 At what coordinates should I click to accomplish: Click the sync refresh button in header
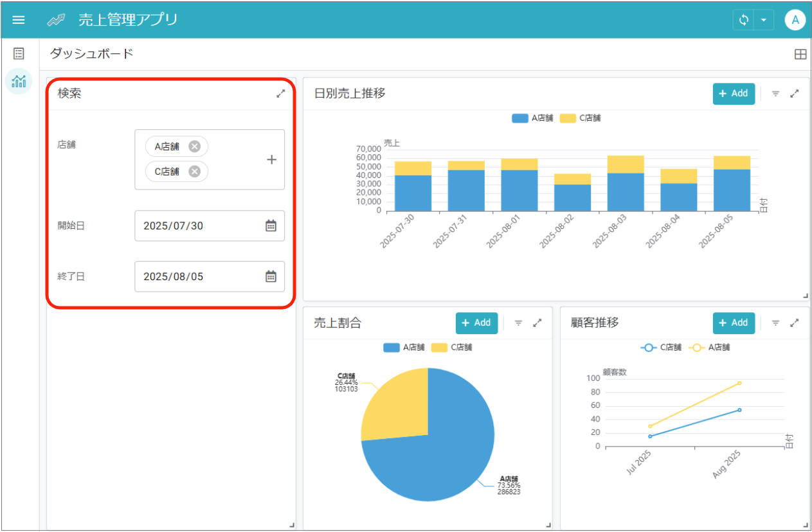coord(744,20)
